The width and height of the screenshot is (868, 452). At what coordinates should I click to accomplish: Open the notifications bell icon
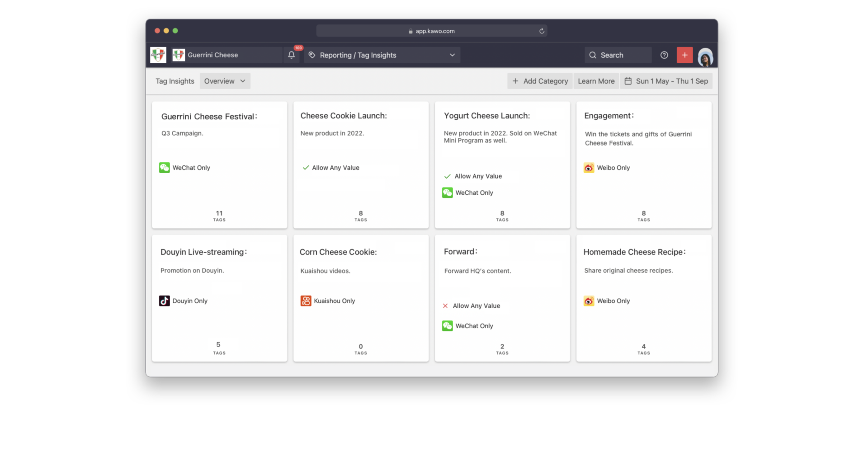click(x=292, y=55)
